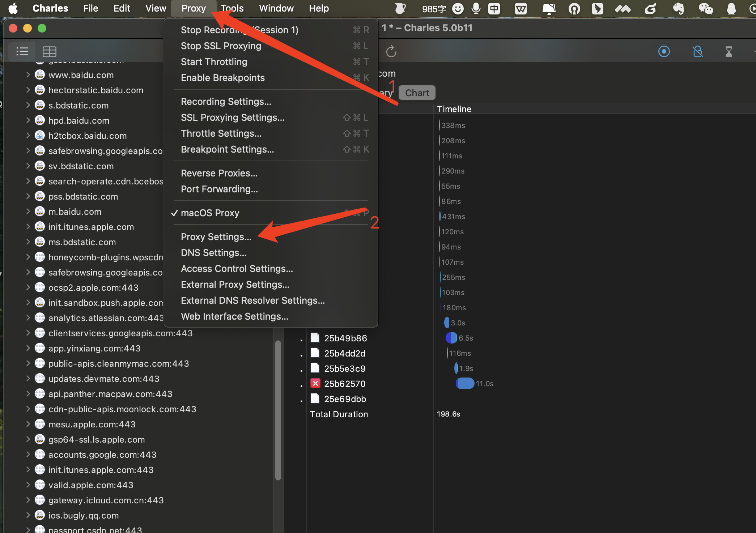The image size is (756, 533).
Task: Open Throttle Settings... menu item
Action: pos(271,133)
